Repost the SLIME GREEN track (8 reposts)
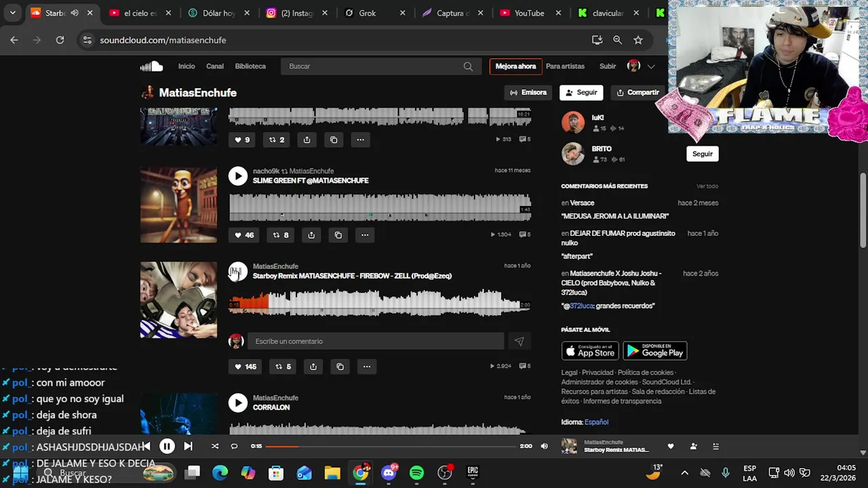The width and height of the screenshot is (868, 488). pos(281,235)
